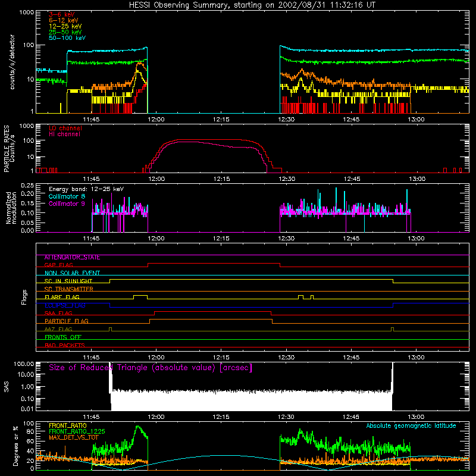Select the 50-100 keV legend label
476x476 pixels.
(x=67, y=38)
